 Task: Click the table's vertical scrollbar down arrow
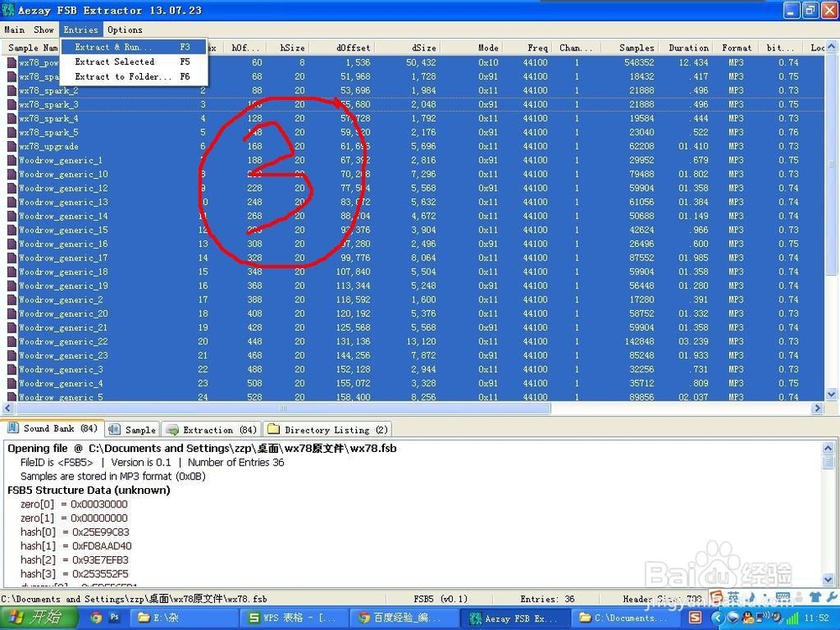(x=831, y=394)
